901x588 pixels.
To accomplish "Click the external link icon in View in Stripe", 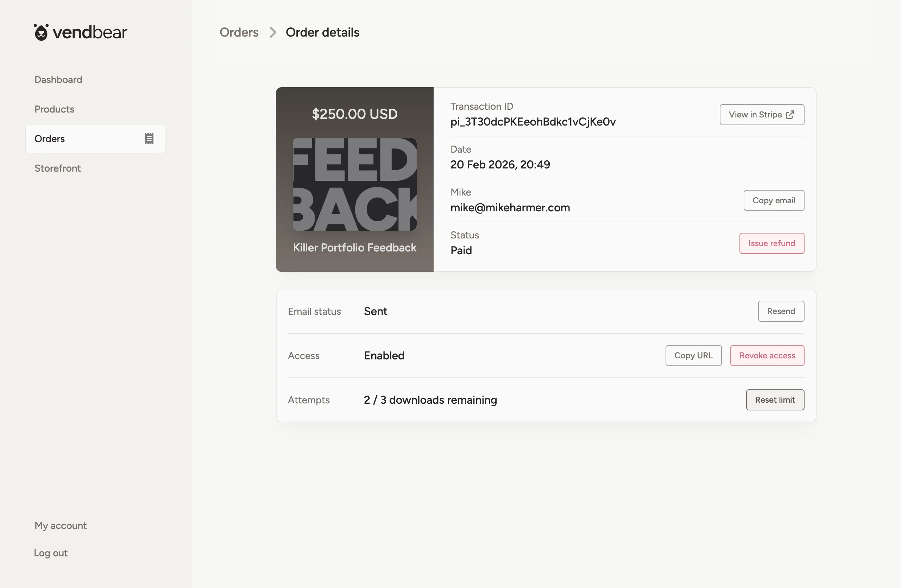I will click(791, 114).
